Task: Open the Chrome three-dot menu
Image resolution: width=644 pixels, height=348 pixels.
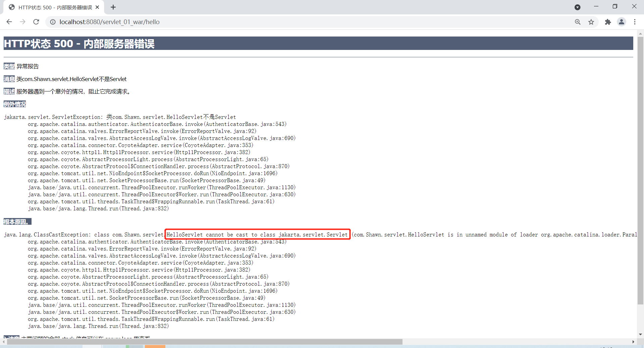Action: [x=635, y=22]
